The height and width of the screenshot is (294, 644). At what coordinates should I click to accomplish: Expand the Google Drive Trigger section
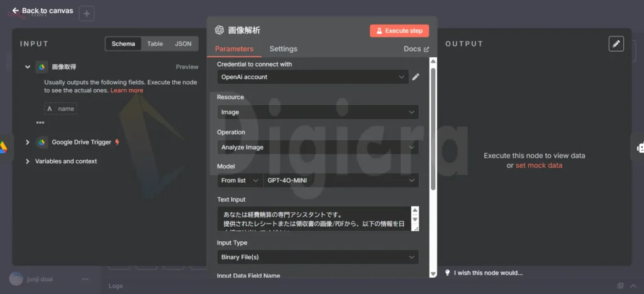[x=28, y=142]
